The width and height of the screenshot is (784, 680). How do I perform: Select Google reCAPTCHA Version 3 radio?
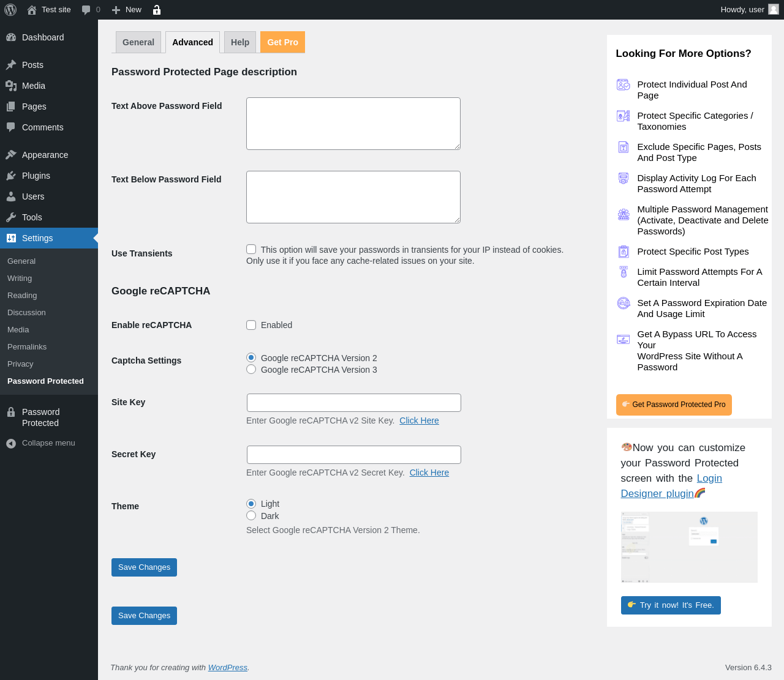(251, 369)
